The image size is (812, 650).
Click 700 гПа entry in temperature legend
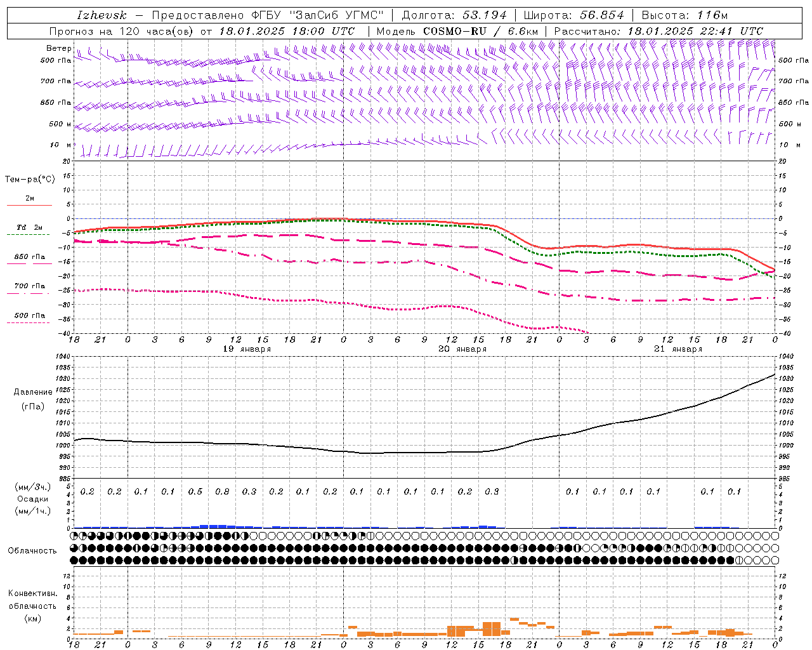pyautogui.click(x=29, y=286)
